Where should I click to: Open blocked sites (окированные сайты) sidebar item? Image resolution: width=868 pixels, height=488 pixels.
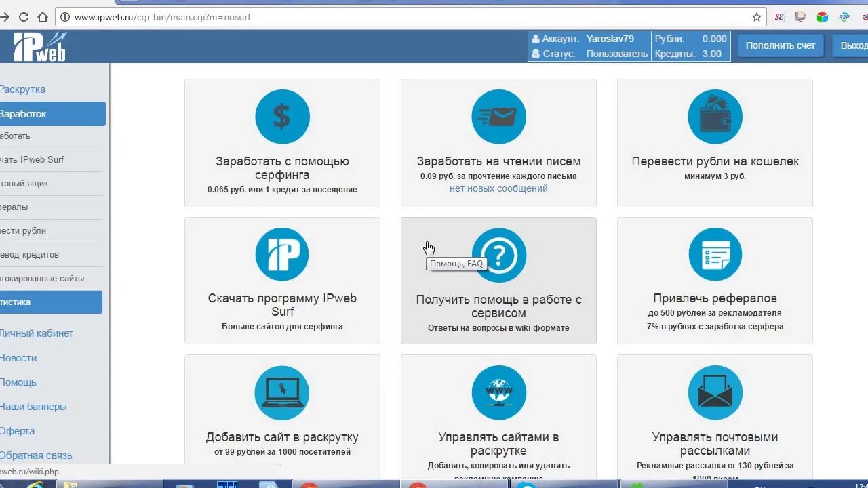click(x=42, y=278)
